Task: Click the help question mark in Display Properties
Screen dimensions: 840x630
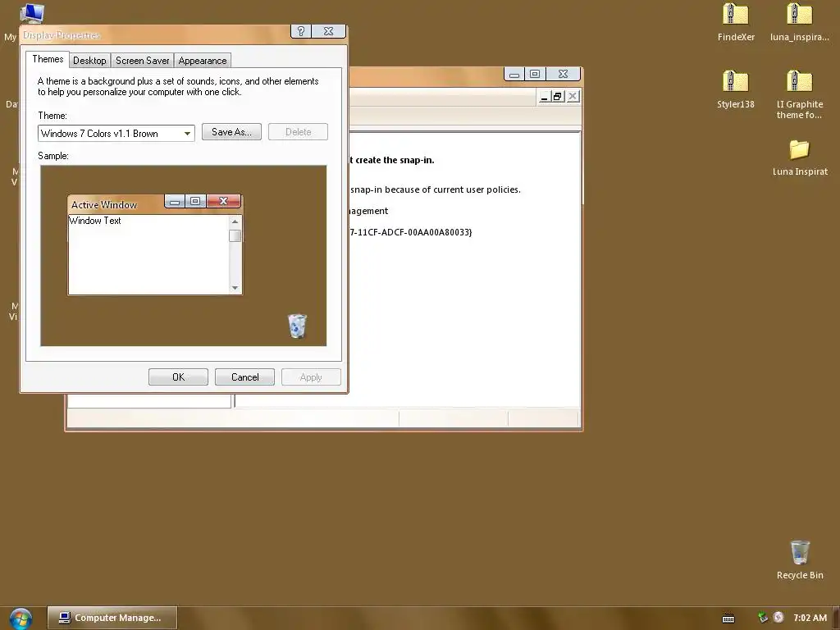Action: (x=301, y=31)
